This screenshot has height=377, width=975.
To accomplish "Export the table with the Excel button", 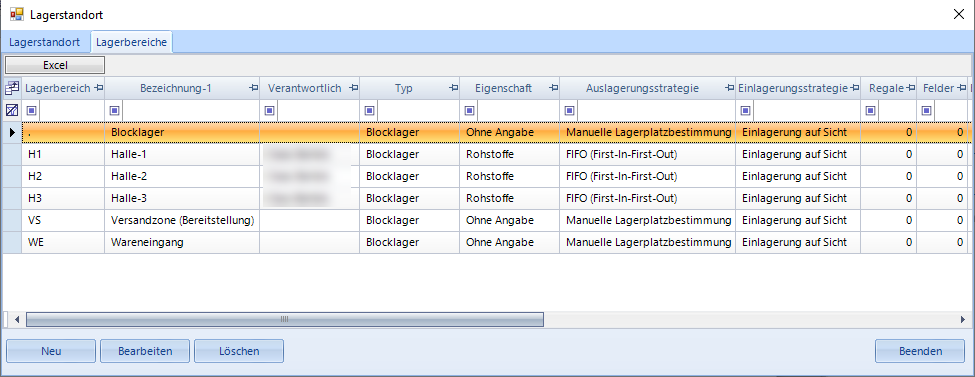I will (x=55, y=65).
